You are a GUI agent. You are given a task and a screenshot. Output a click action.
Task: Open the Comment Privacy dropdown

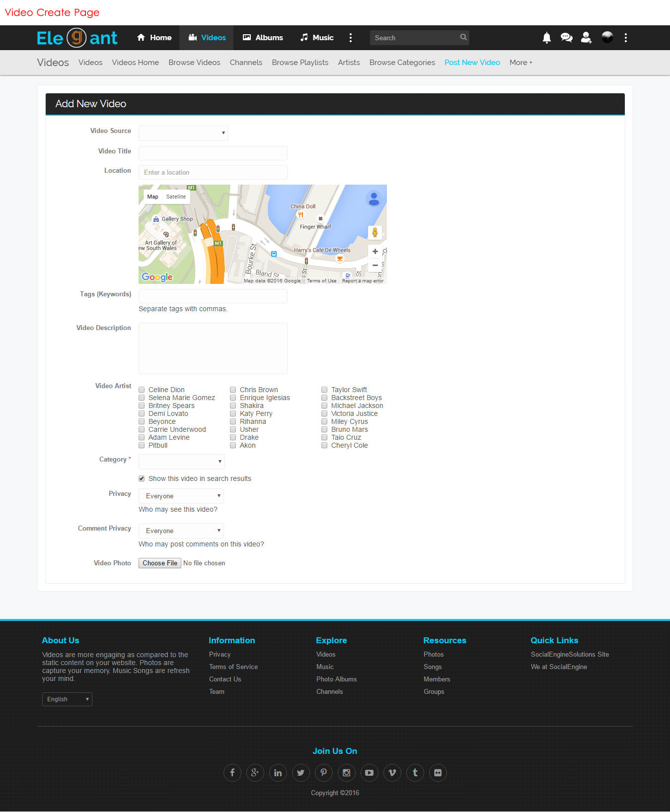coord(181,531)
